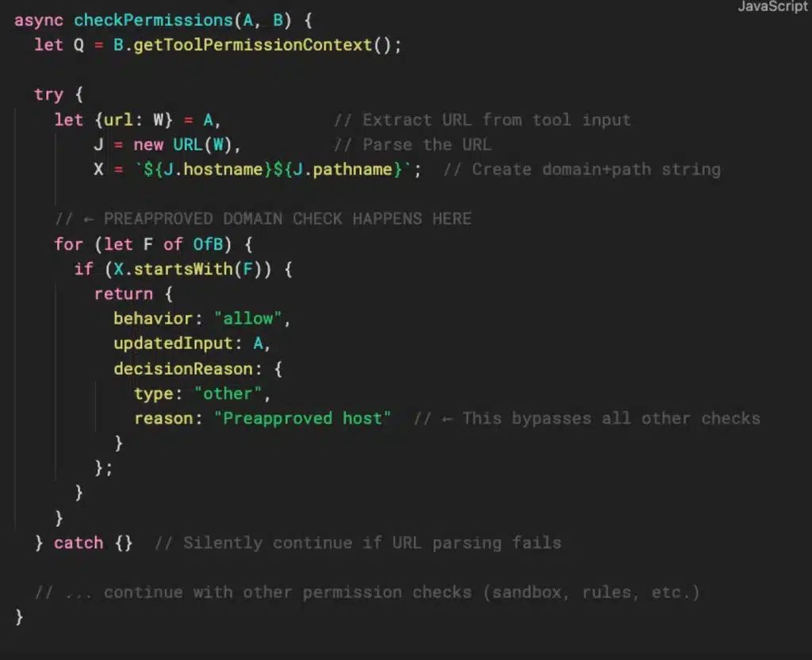Click the try keyword
The width and height of the screenshot is (812, 660).
click(48, 95)
